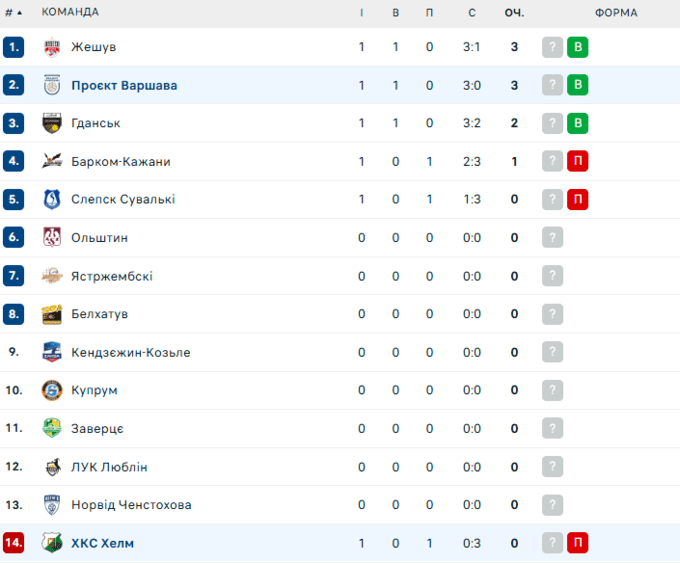The image size is (680, 563).
Task: Sort table by the # rank column
Action: coord(13,12)
